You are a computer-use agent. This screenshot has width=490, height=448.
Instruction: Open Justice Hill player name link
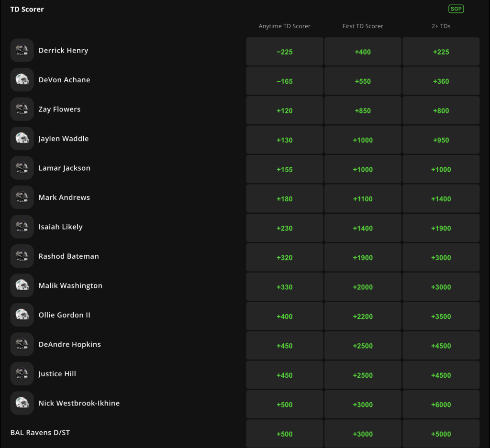(57, 374)
